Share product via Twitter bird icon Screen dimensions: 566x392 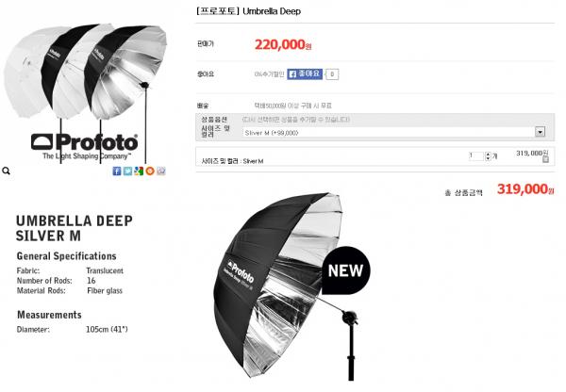click(x=127, y=171)
